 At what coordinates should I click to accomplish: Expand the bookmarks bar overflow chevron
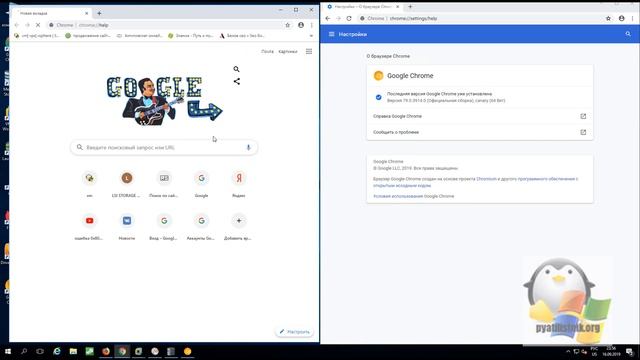coord(311,36)
